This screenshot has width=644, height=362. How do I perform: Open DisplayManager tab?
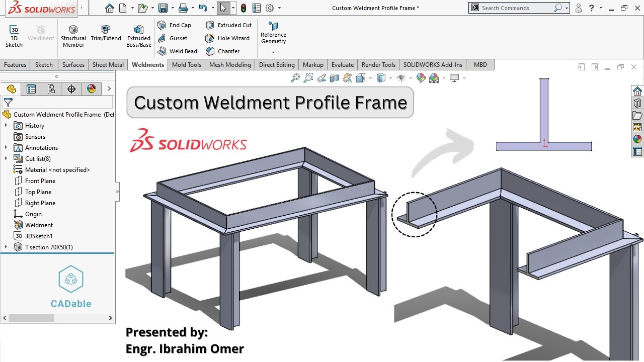click(x=92, y=89)
